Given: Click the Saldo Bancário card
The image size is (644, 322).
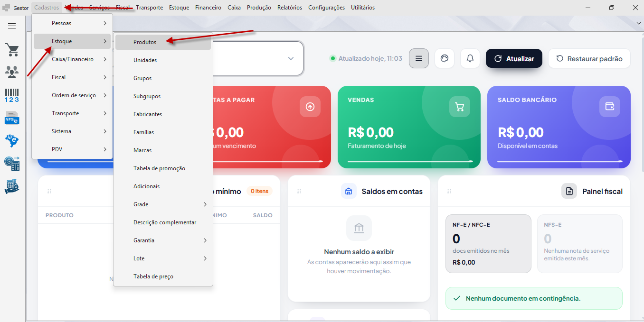Looking at the screenshot, I should (559, 127).
